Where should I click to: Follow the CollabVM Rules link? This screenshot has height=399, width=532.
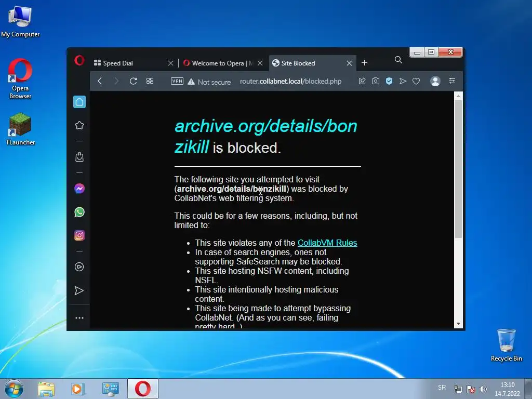(327, 243)
